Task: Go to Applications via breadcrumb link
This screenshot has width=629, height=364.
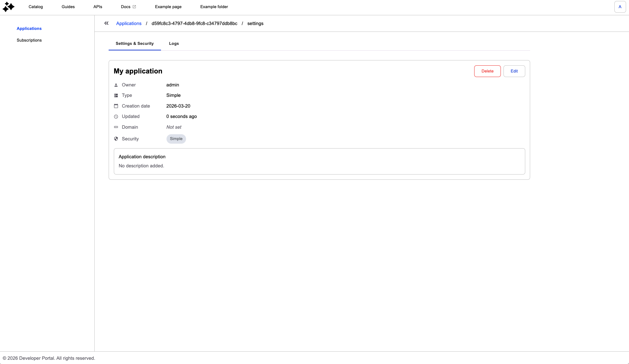Action: 129,23
